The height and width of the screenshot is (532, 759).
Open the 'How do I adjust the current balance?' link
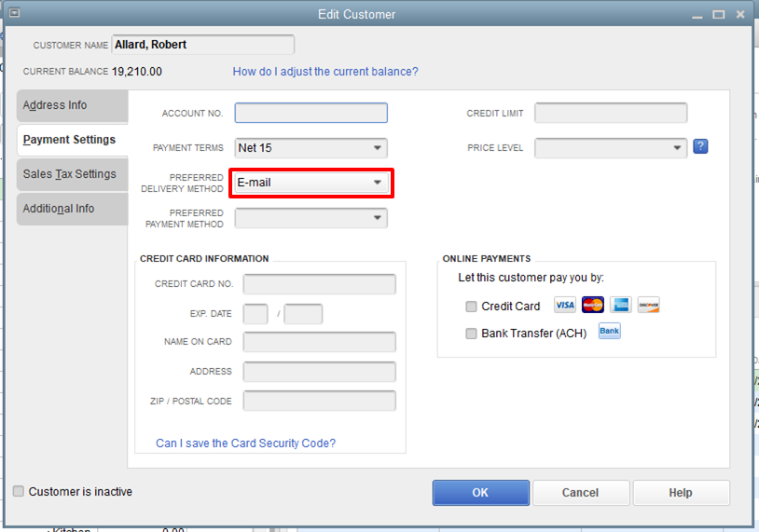[325, 72]
